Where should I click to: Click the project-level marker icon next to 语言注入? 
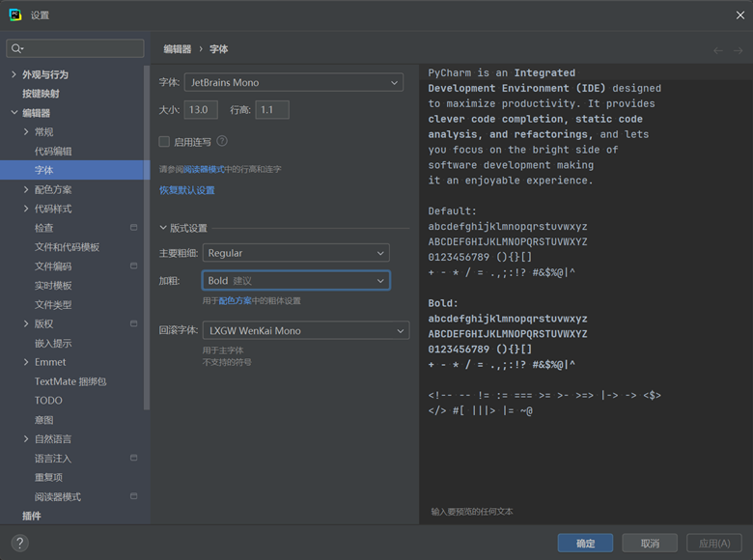[134, 458]
